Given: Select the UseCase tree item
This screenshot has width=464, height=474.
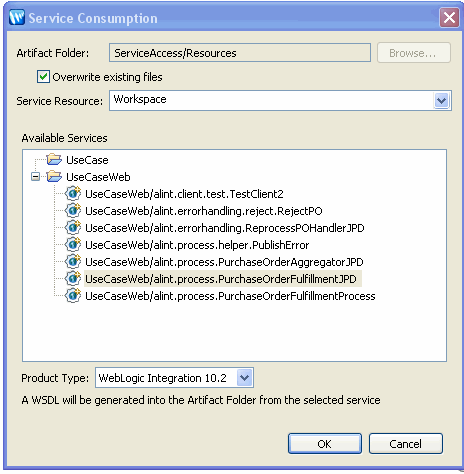Looking at the screenshot, I should coord(87,160).
